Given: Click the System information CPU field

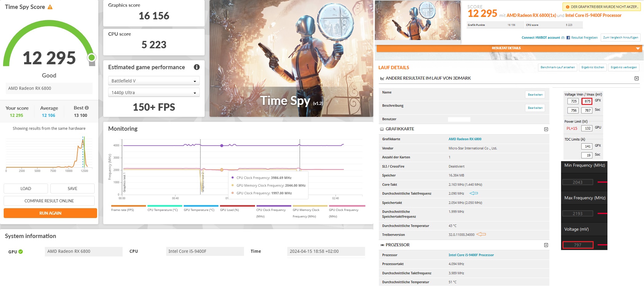Looking at the screenshot, I should click(x=205, y=251).
